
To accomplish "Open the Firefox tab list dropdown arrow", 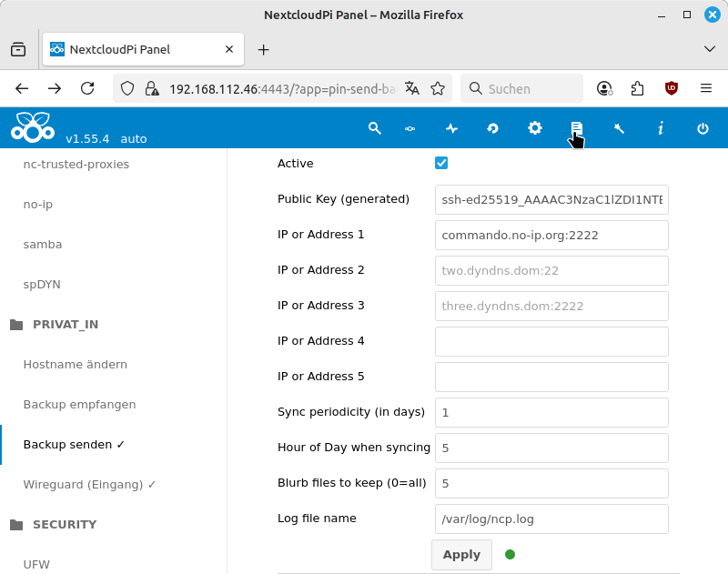I will pos(709,49).
